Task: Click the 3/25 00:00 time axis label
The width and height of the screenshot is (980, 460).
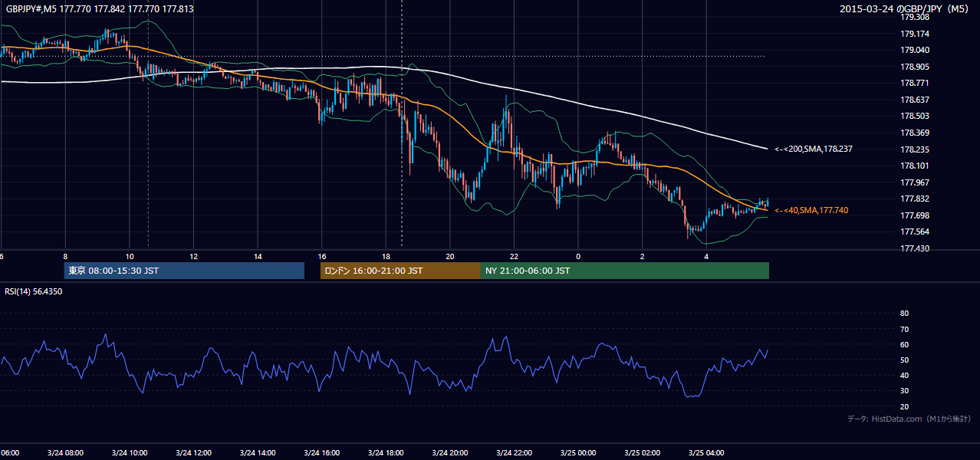Action: coord(577,452)
